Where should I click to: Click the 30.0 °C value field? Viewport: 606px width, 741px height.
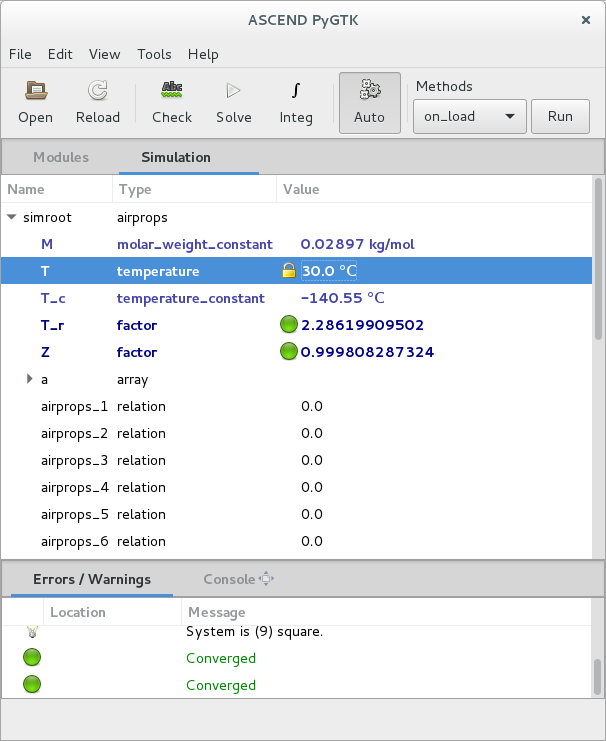[x=329, y=271]
